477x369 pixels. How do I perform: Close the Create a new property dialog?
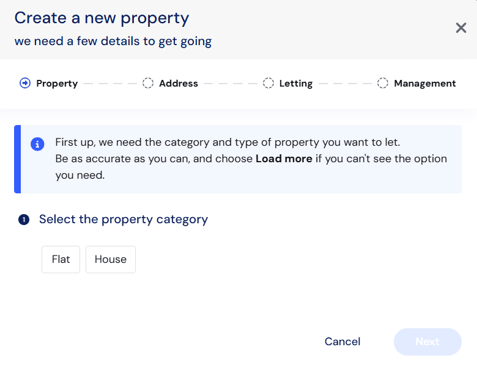click(461, 28)
